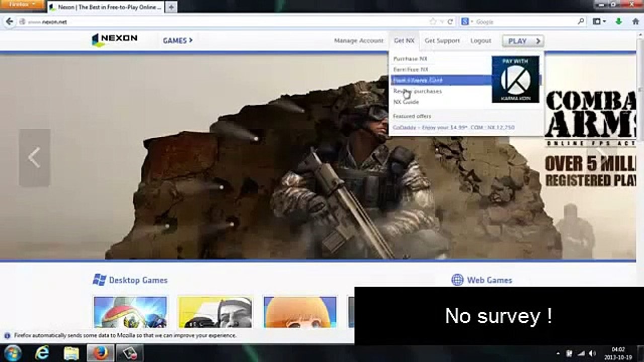Expand the GAMES menu
Image resolution: width=644 pixels, height=362 pixels.
(178, 41)
